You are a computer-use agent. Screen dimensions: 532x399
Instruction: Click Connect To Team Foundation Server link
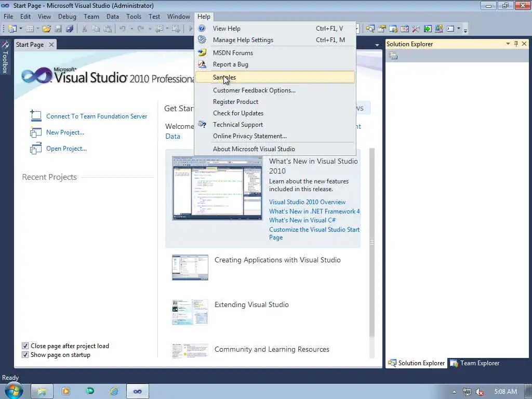tap(97, 116)
